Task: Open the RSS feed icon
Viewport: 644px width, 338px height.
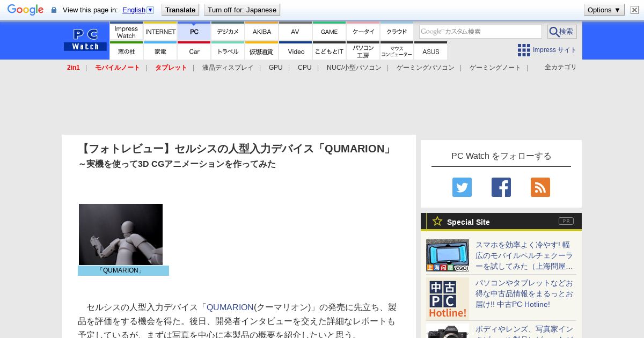Action: pyautogui.click(x=540, y=187)
